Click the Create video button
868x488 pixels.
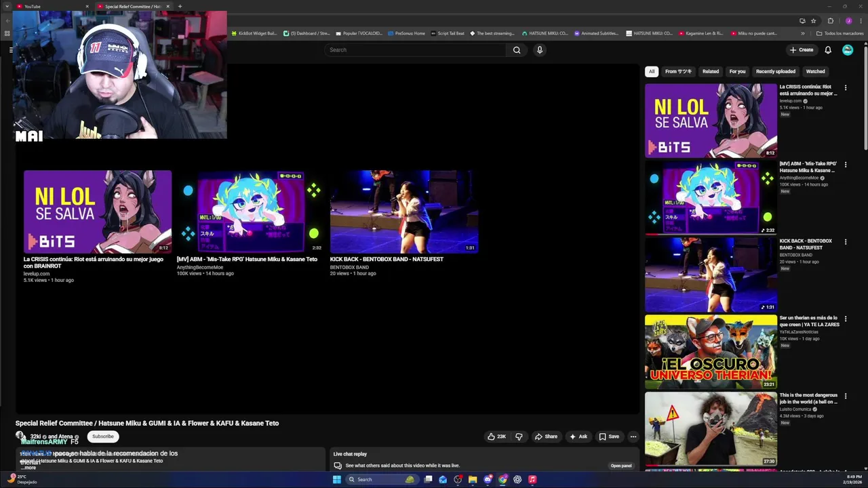802,49
